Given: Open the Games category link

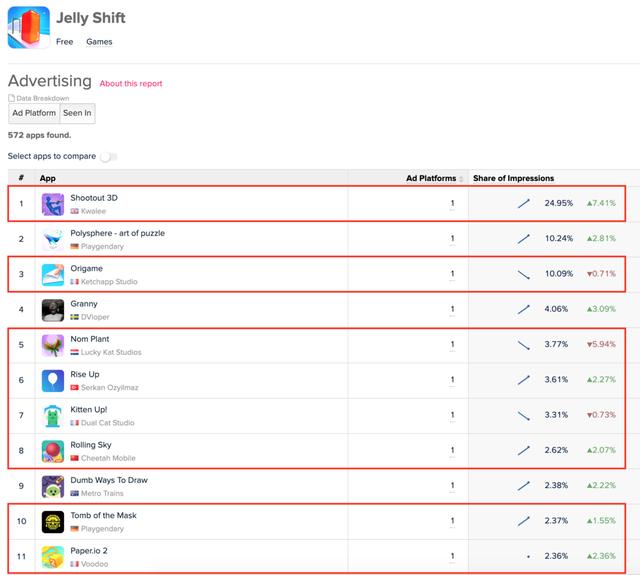Looking at the screenshot, I should click(x=99, y=42).
